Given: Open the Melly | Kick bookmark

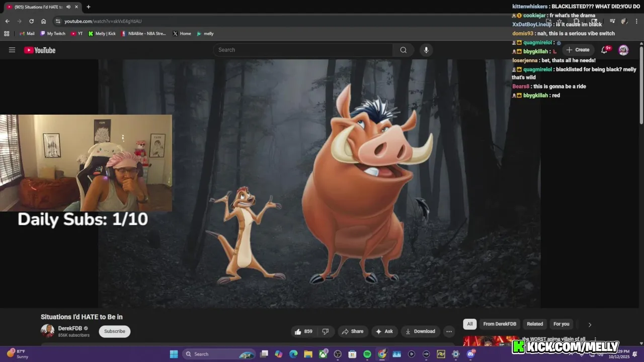Looking at the screenshot, I should 102,34.
